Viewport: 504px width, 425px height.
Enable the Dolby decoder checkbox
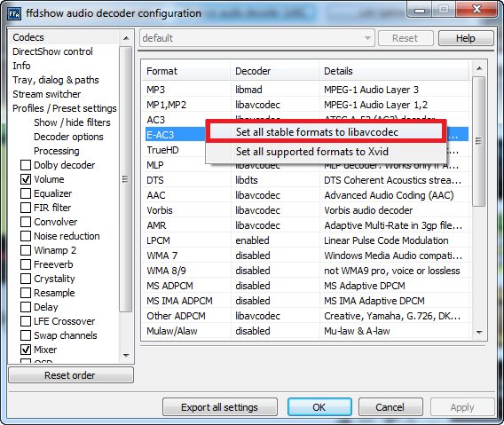[26, 165]
